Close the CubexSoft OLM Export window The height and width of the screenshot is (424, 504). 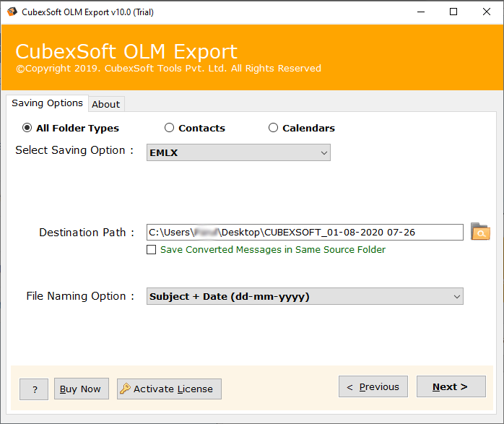pos(487,12)
